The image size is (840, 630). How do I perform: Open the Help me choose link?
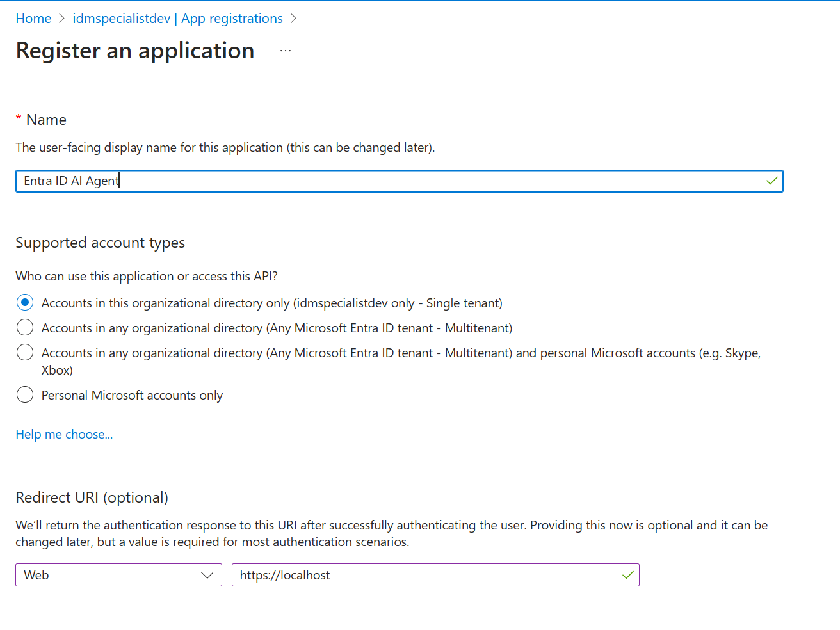[64, 434]
